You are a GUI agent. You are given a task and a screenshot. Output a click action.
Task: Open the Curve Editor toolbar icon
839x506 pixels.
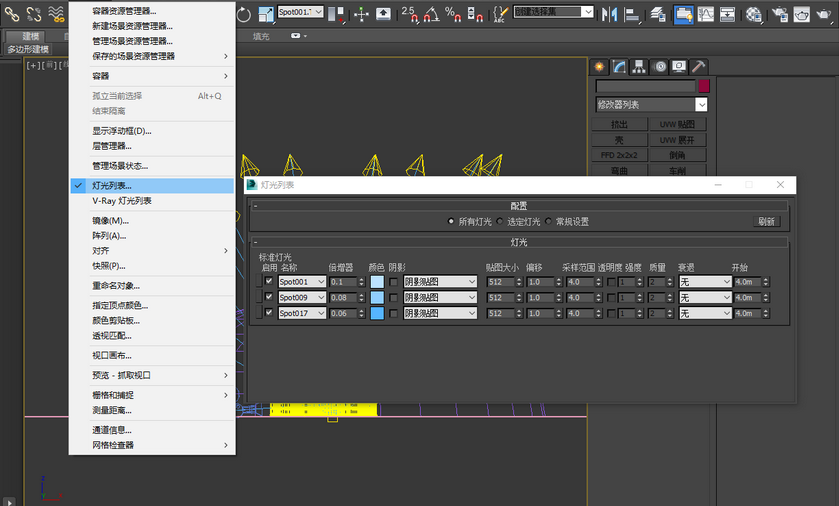[706, 14]
